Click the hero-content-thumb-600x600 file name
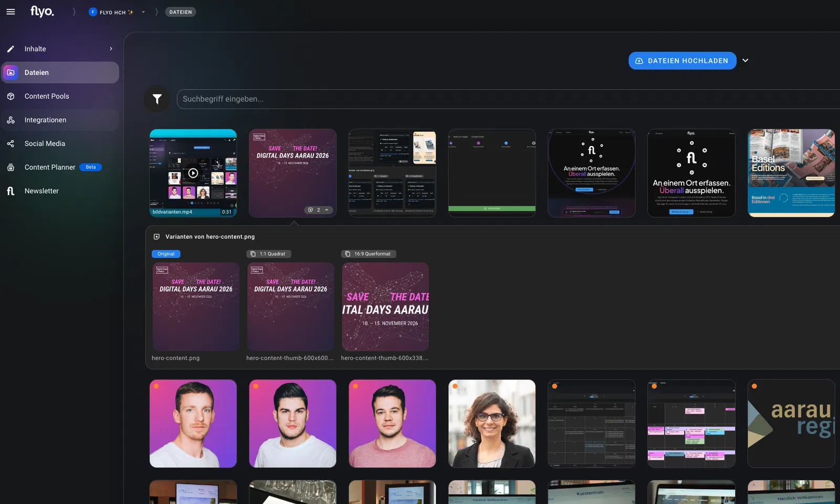The image size is (840, 504). [290, 358]
